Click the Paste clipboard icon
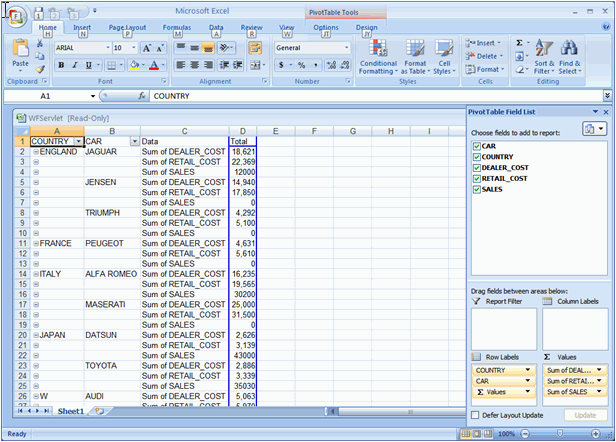The image size is (616, 442). point(20,48)
